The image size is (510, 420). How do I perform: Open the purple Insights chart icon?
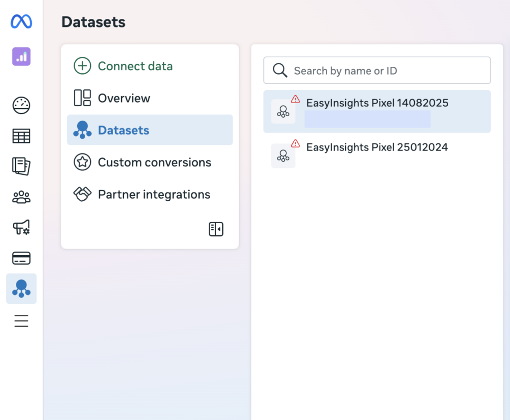[21, 56]
